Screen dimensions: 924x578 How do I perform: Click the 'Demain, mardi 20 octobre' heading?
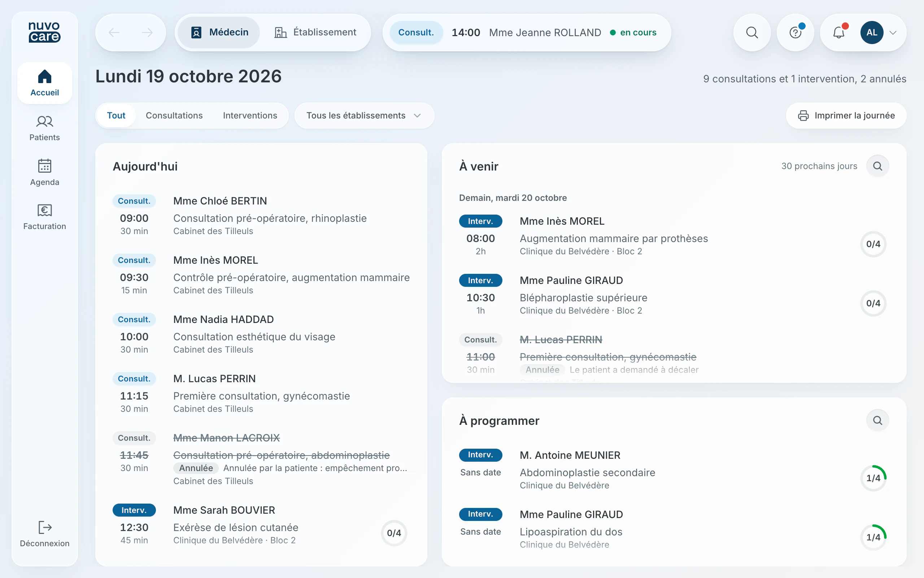[513, 198]
